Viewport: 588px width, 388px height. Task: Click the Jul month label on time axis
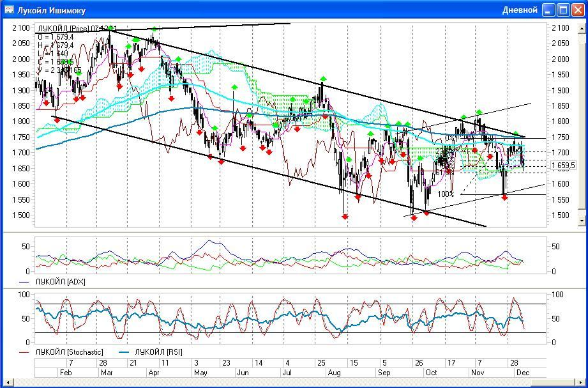287,373
